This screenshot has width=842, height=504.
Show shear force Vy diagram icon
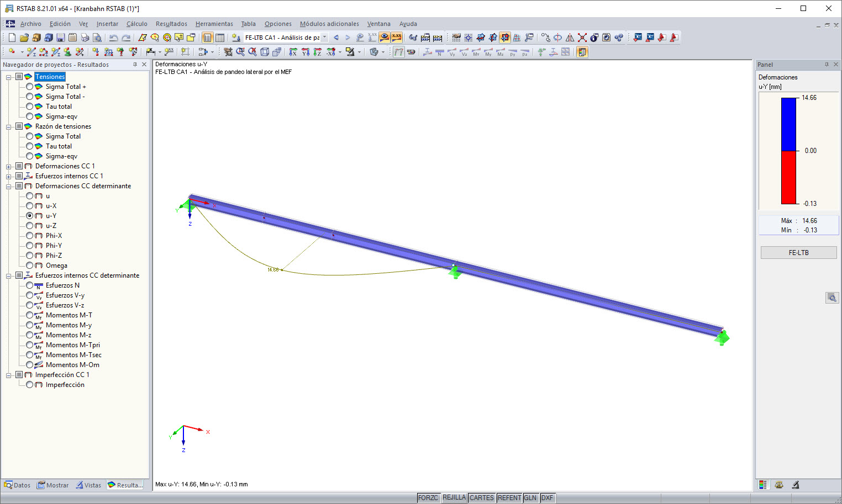pyautogui.click(x=452, y=52)
